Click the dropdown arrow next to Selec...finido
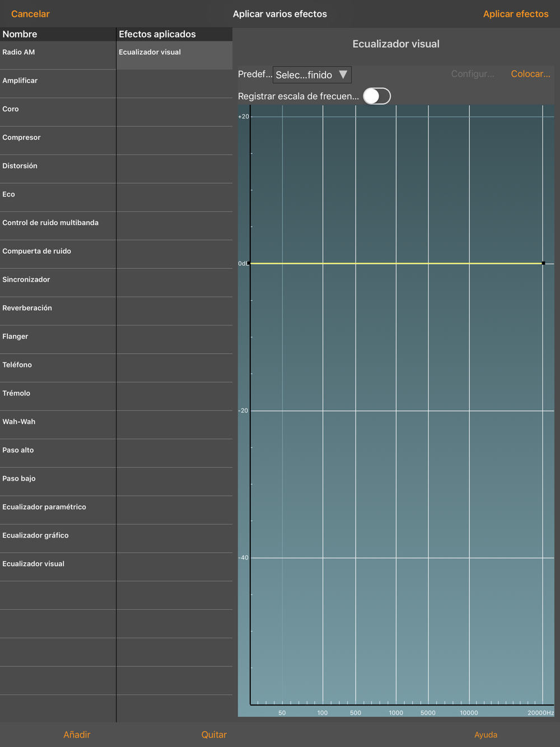 [343, 74]
